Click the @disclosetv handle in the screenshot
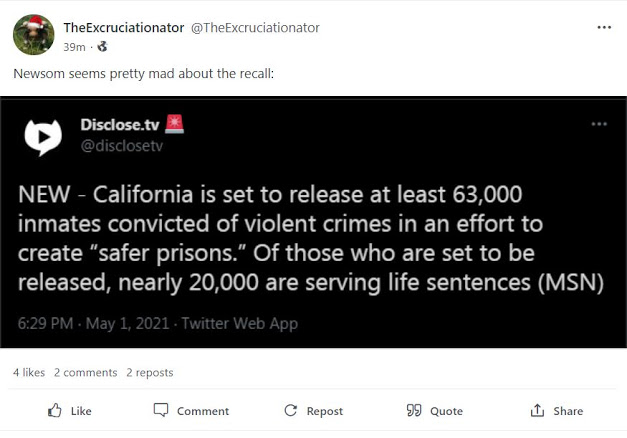Screen dimensions: 627x438 [121, 146]
